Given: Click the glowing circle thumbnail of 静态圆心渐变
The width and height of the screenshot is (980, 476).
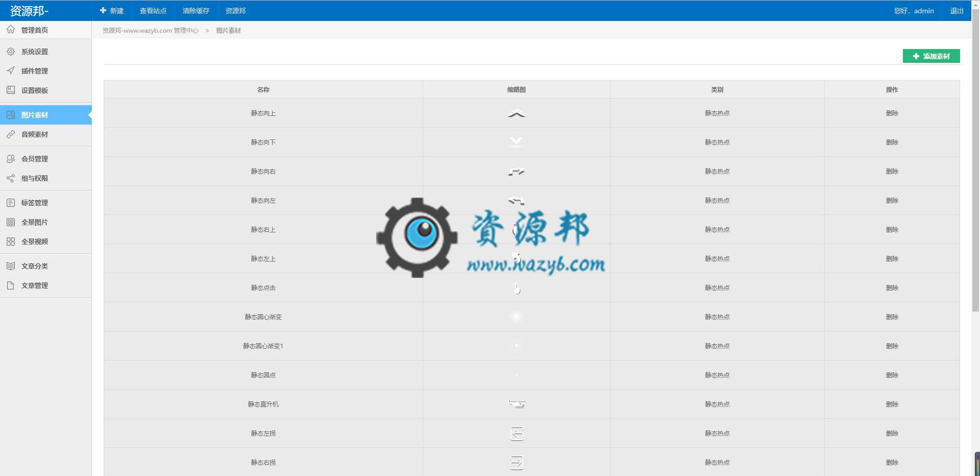Looking at the screenshot, I should 516,317.
